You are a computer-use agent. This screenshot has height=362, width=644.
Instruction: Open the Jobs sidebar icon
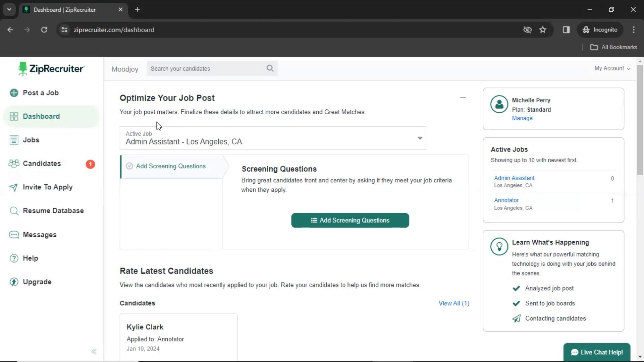point(14,140)
